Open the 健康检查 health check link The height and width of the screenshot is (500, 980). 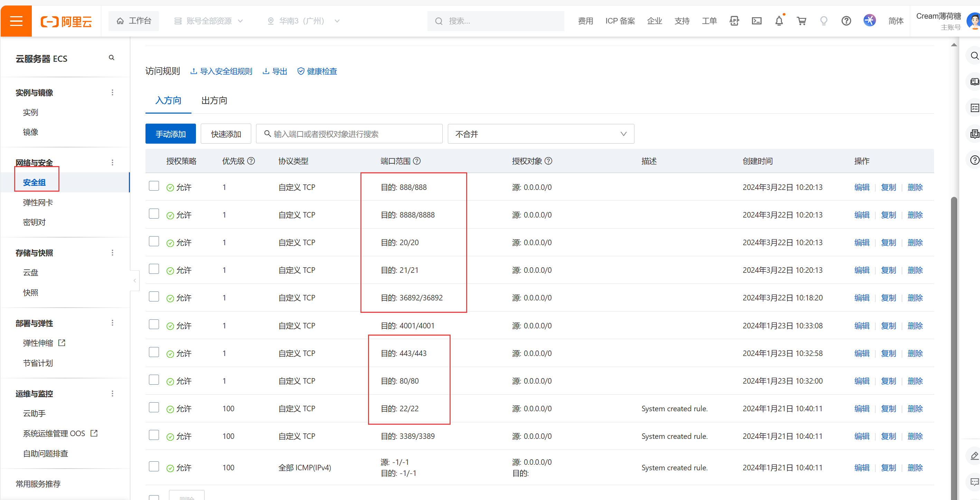click(x=317, y=71)
